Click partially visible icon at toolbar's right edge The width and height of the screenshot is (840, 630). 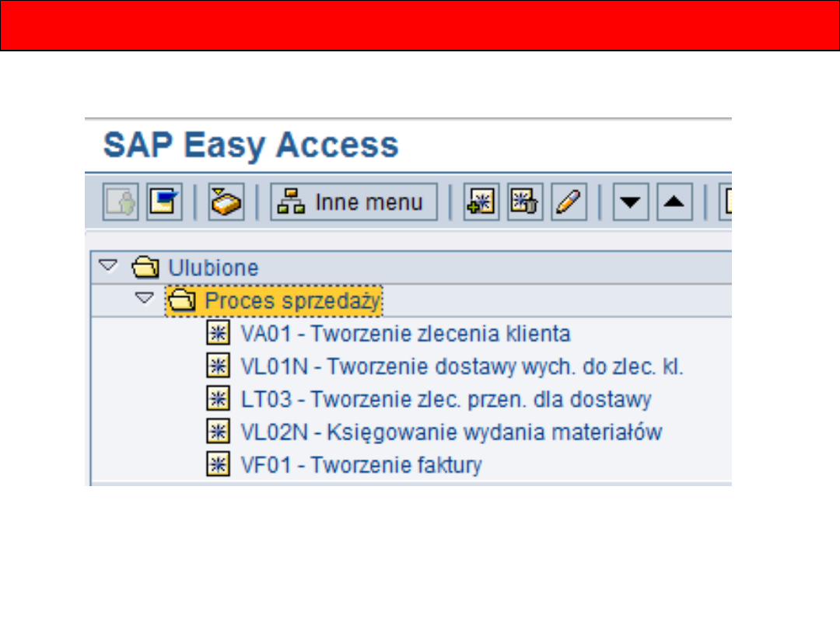725,203
